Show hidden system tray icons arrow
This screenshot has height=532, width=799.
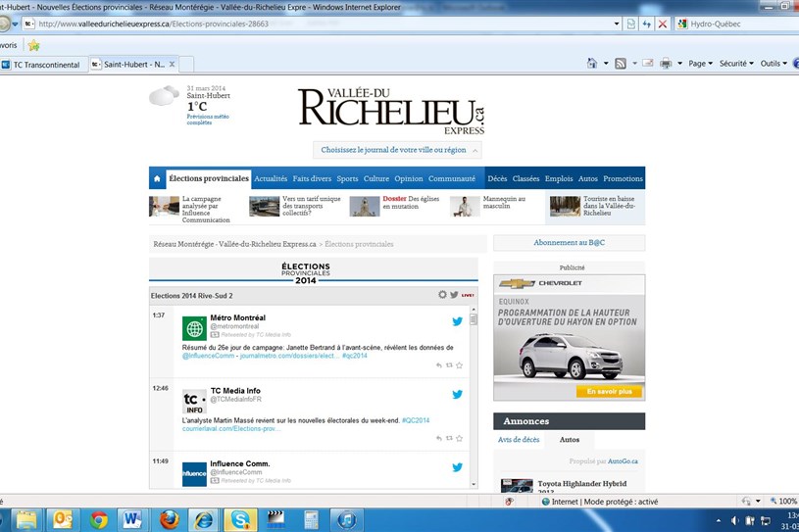point(718,520)
